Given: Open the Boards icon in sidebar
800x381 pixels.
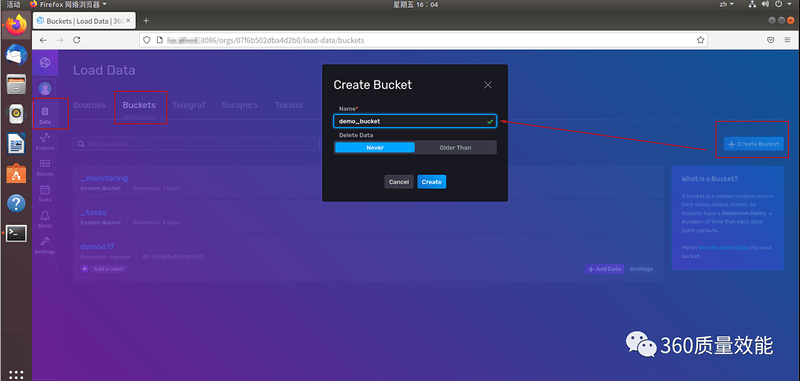Looking at the screenshot, I should pos(45,167).
